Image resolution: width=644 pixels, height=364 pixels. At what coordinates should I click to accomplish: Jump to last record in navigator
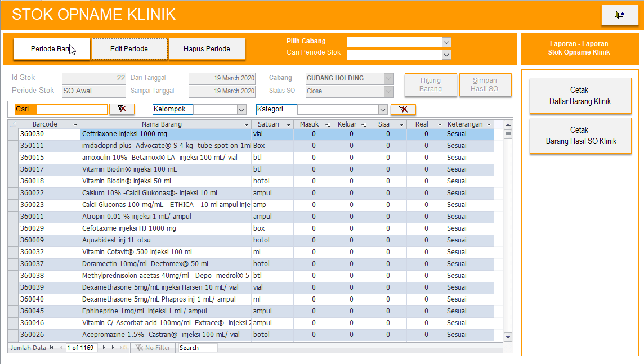point(114,348)
